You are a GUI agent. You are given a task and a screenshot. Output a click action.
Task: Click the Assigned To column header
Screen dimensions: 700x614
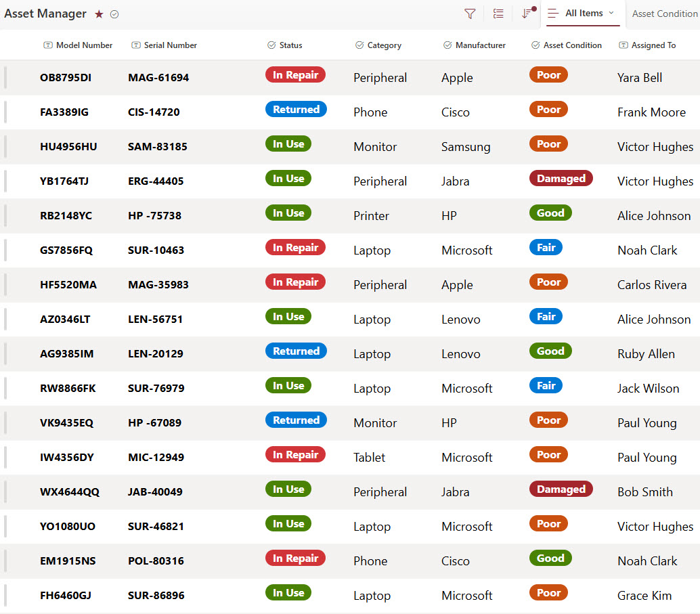click(647, 45)
